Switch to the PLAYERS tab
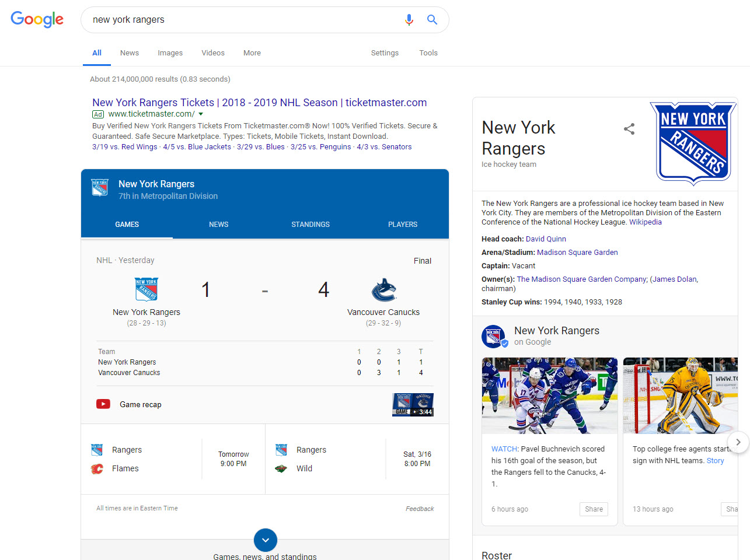Image resolution: width=750 pixels, height=560 pixels. (403, 225)
